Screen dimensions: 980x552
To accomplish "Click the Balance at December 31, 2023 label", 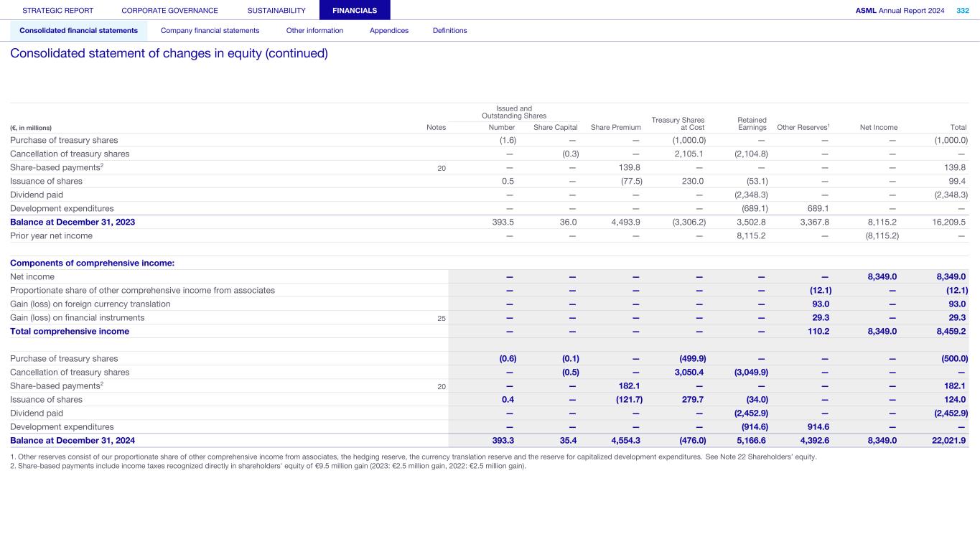I will pos(73,223).
